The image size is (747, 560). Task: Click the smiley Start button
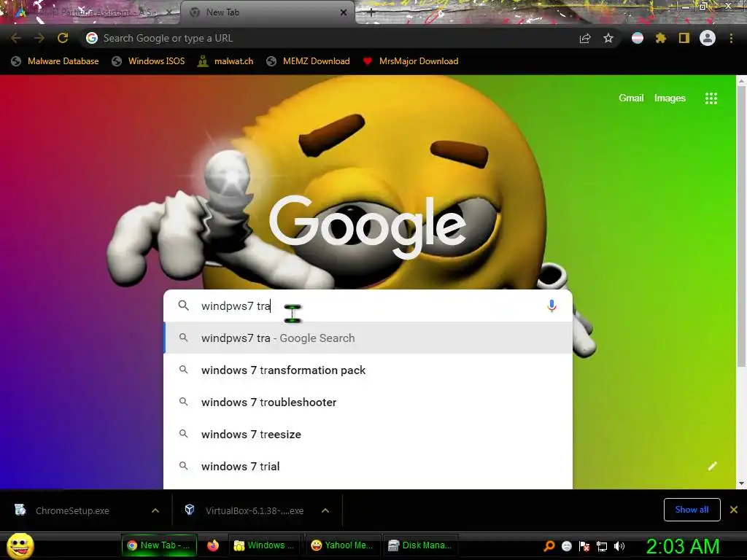(x=20, y=545)
